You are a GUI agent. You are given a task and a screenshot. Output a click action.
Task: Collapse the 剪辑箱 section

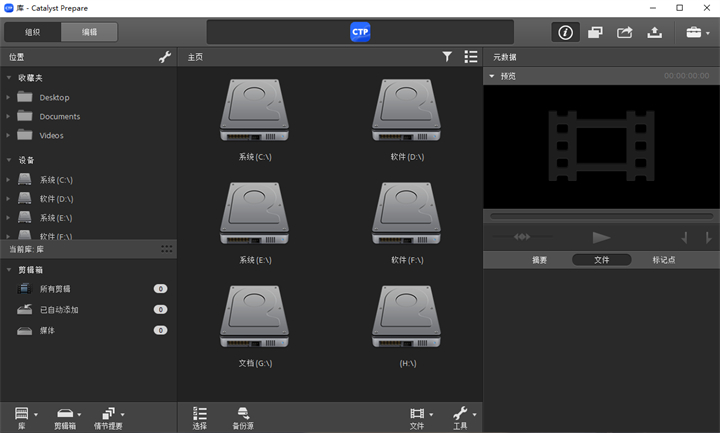click(x=9, y=270)
